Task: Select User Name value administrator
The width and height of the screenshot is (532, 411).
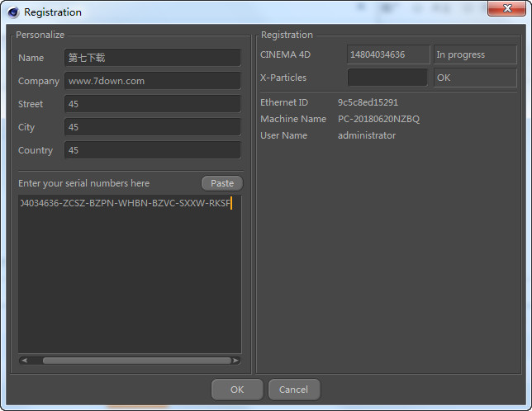Action: tap(367, 135)
